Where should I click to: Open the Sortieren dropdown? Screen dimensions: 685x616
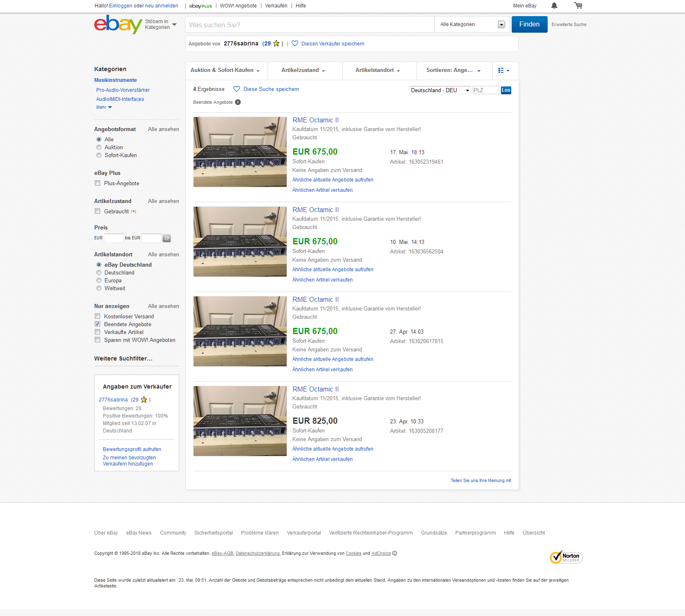point(453,71)
